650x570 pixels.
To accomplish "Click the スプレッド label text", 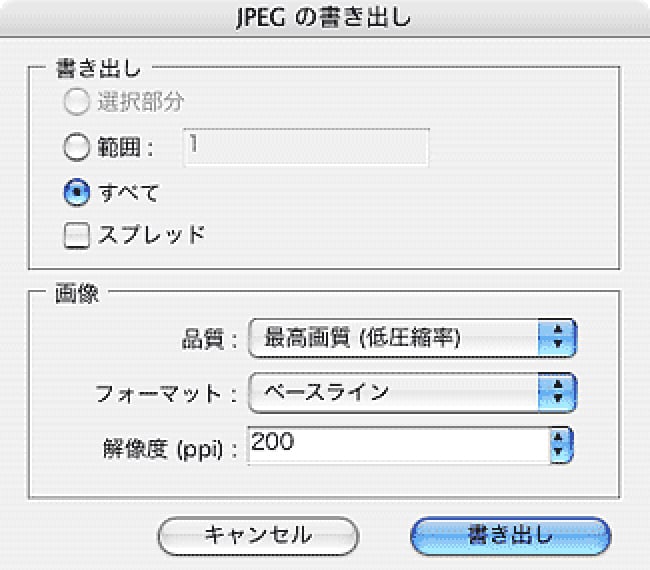I will pyautogui.click(x=151, y=235).
